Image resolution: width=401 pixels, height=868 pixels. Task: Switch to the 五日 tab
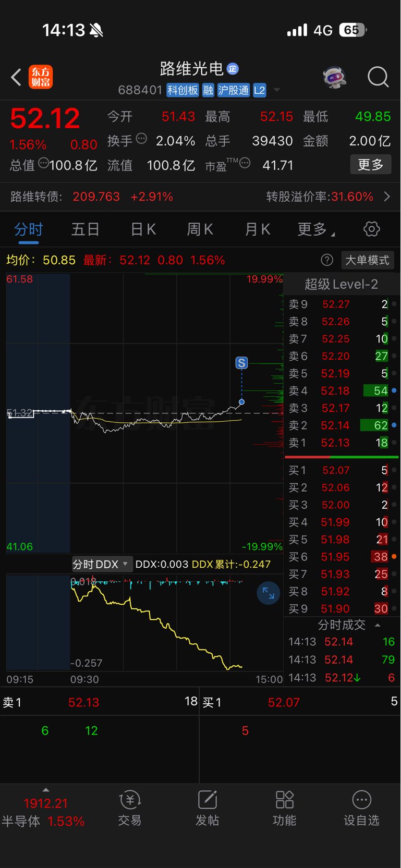click(86, 229)
